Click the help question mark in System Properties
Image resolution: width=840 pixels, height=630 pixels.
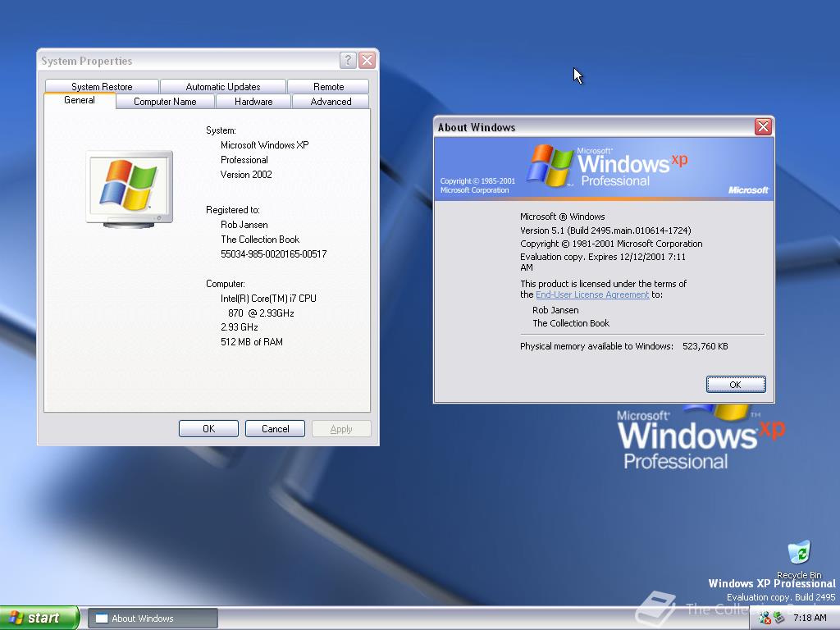pos(348,61)
